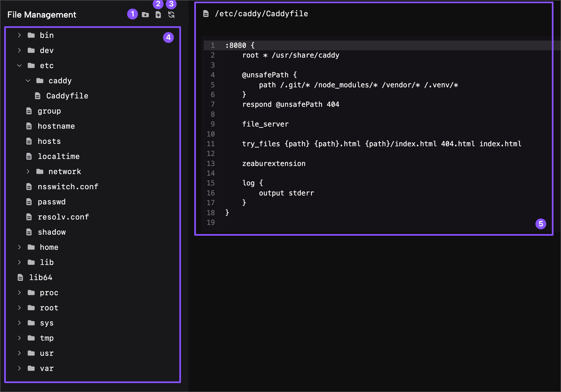This screenshot has height=392, width=561.
Task: Expand the lib folder chevron
Action: 19,262
